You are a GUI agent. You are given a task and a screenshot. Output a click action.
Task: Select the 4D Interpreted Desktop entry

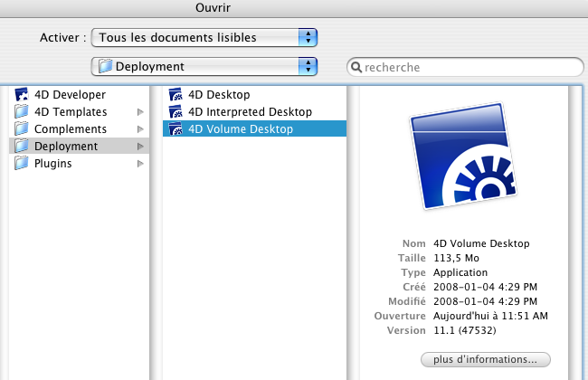pos(250,112)
